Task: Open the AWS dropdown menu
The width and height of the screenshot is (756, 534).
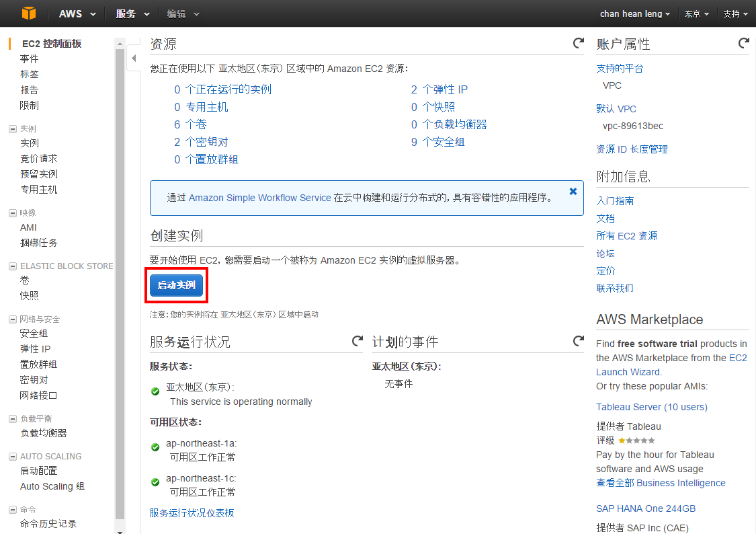Action: (x=77, y=14)
